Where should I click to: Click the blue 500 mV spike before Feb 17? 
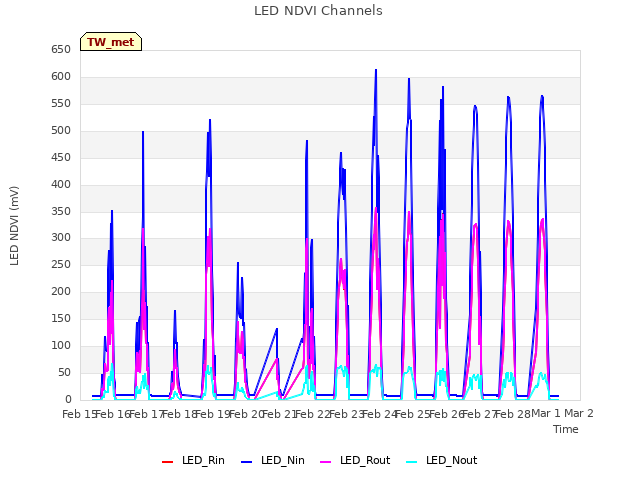click(x=143, y=132)
